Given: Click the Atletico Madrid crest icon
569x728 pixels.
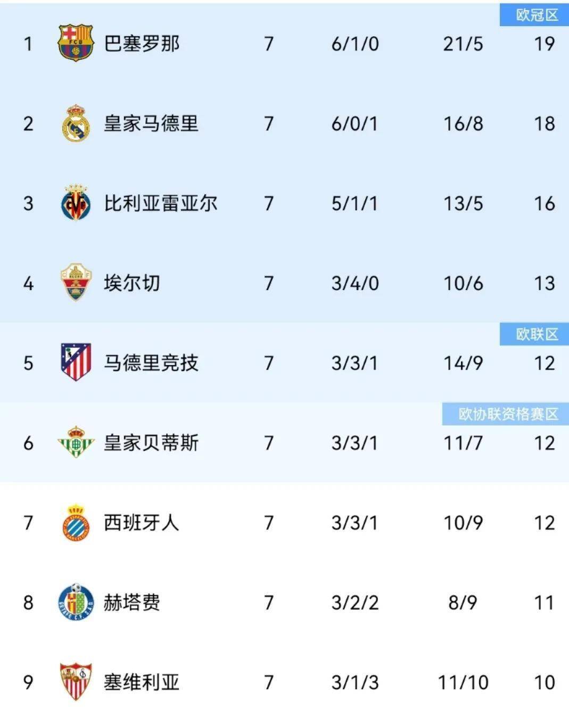Looking at the screenshot, I should pos(76,362).
